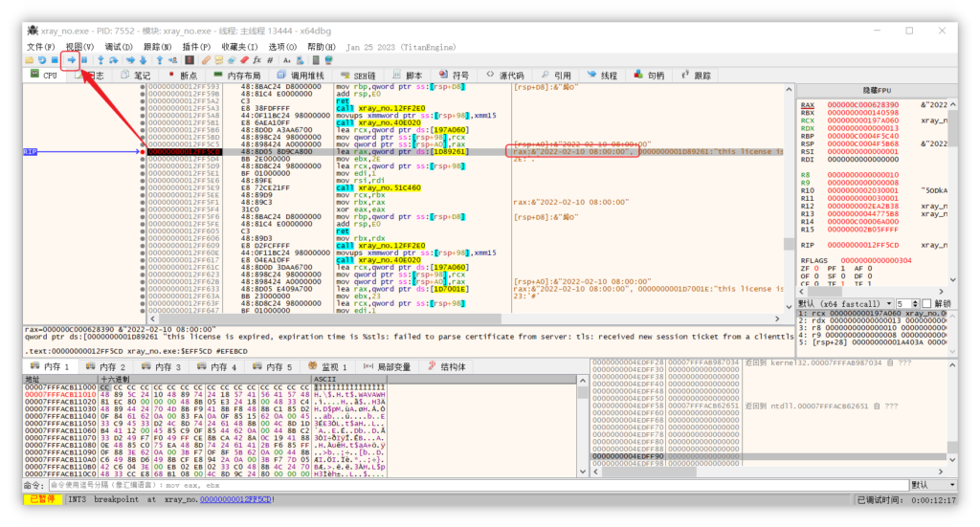Image resolution: width=980 pixels, height=527 pixels.
Task: Click the argument count spinner showing 5
Action: coord(907,303)
